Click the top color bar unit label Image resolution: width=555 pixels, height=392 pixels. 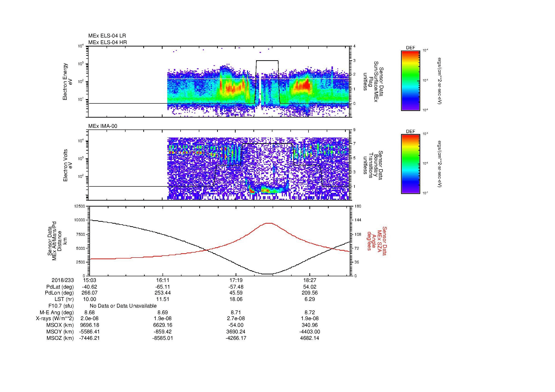[x=439, y=81]
